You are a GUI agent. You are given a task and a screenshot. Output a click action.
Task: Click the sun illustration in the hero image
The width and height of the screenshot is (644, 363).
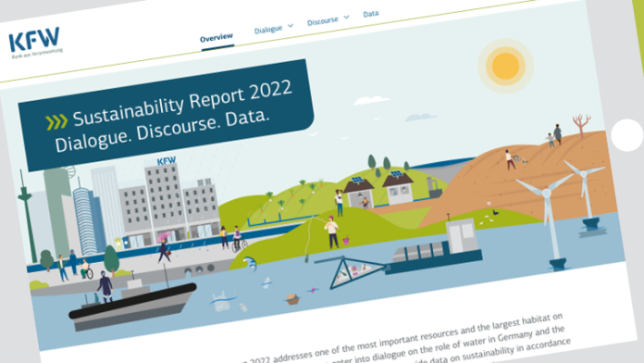pyautogui.click(x=505, y=66)
